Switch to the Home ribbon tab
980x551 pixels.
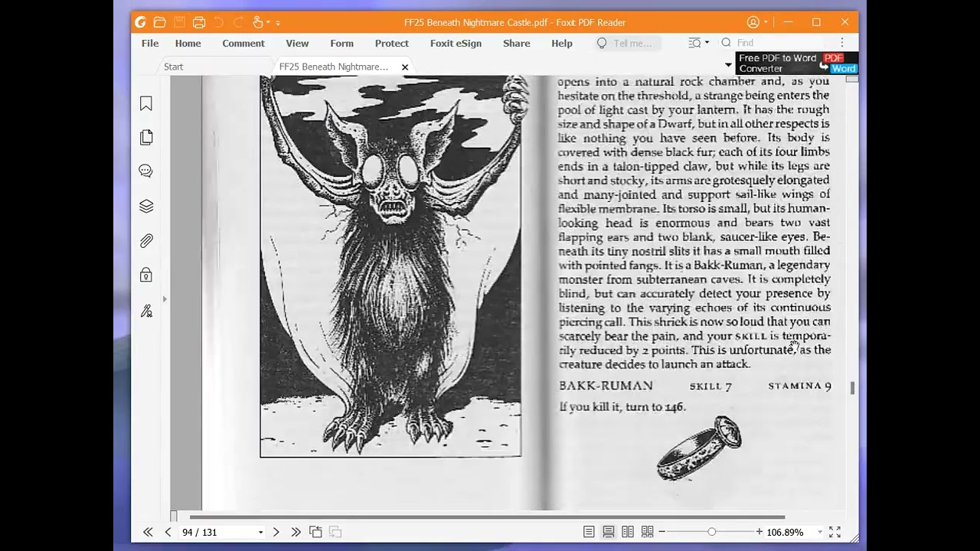tap(188, 44)
